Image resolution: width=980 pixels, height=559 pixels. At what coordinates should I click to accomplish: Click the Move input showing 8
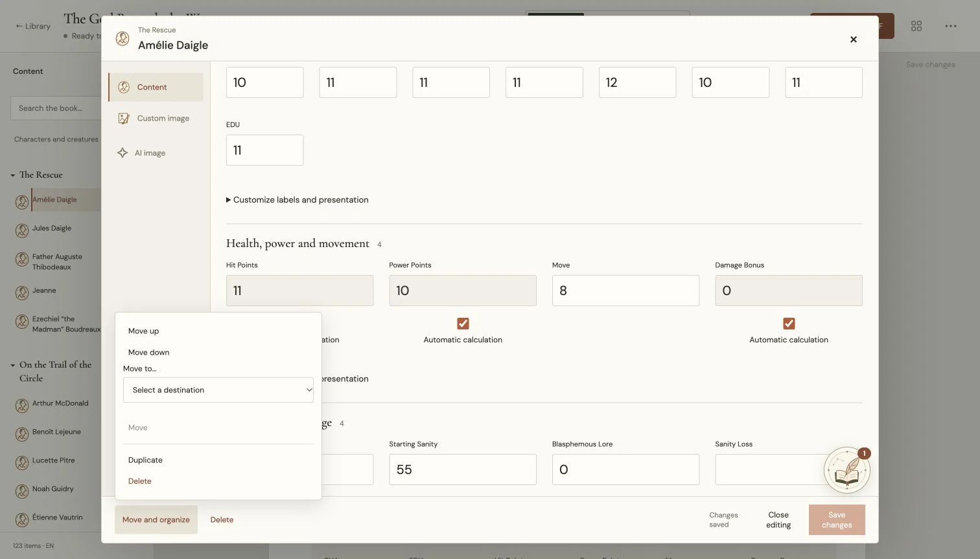click(x=625, y=291)
